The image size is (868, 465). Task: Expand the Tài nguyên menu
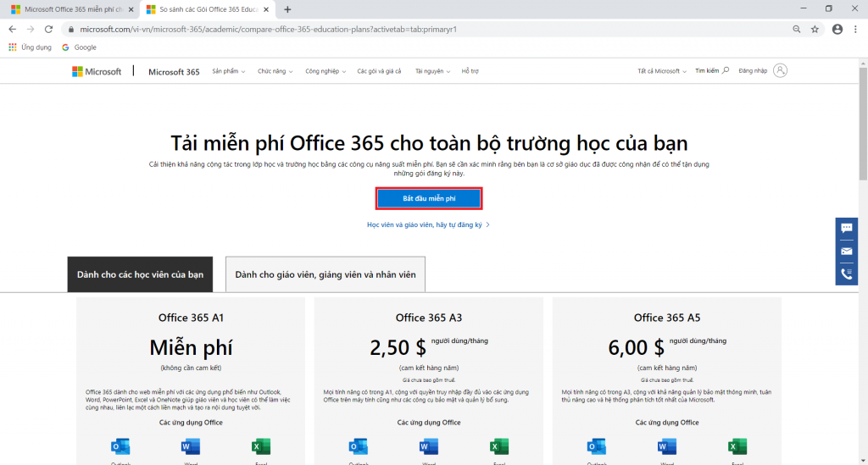(433, 71)
